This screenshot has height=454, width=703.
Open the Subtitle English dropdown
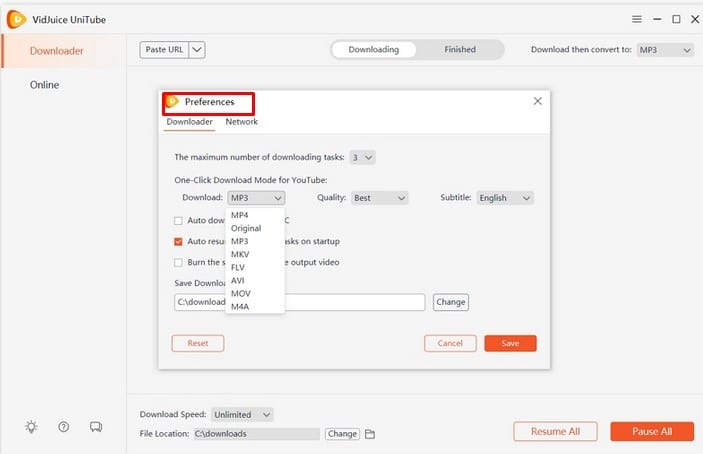click(505, 198)
